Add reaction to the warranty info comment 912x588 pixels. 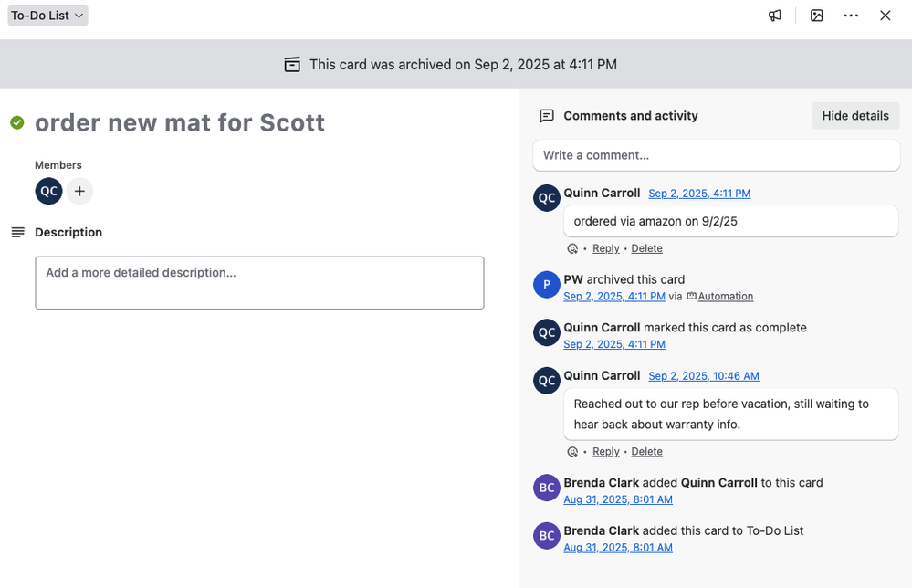[x=572, y=452]
